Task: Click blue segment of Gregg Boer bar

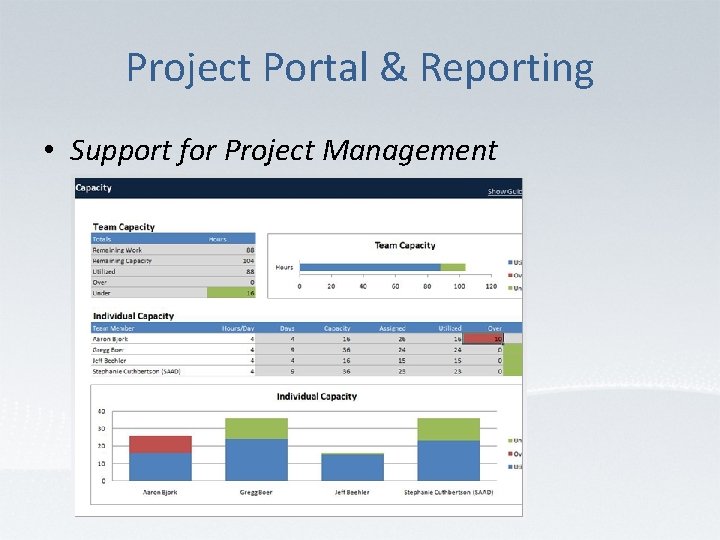Action: pos(256,460)
